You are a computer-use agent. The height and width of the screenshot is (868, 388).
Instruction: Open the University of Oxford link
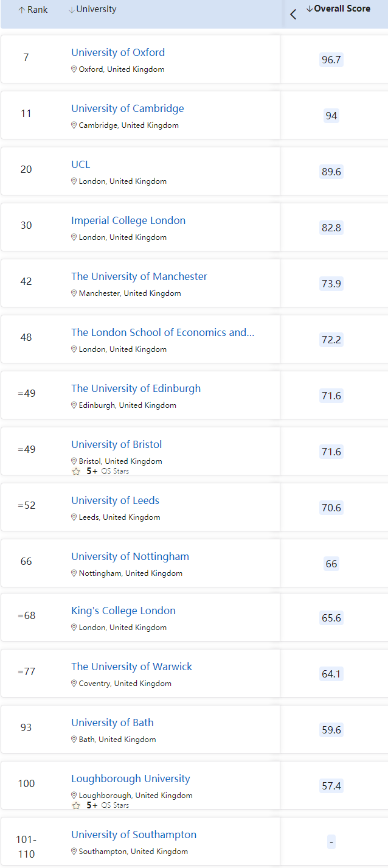pos(118,52)
